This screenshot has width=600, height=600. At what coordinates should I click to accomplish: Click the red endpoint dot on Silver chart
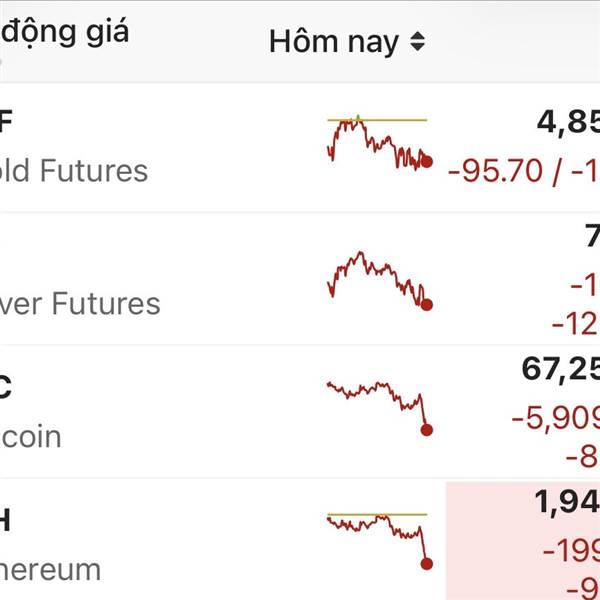pos(427,305)
